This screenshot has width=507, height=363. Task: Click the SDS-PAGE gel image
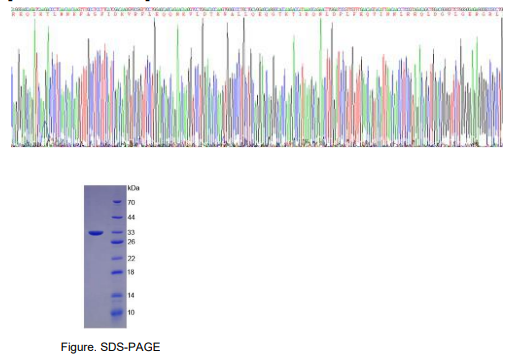105,257
